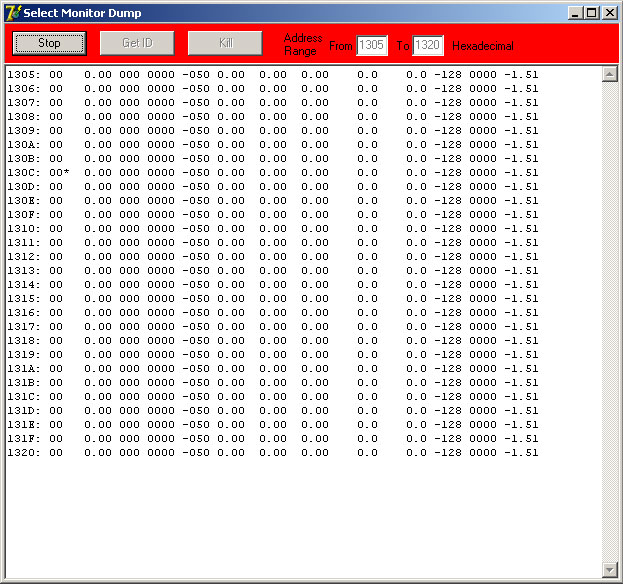Select the dump row address 1310:
The width and height of the screenshot is (623, 584).
click(24, 229)
